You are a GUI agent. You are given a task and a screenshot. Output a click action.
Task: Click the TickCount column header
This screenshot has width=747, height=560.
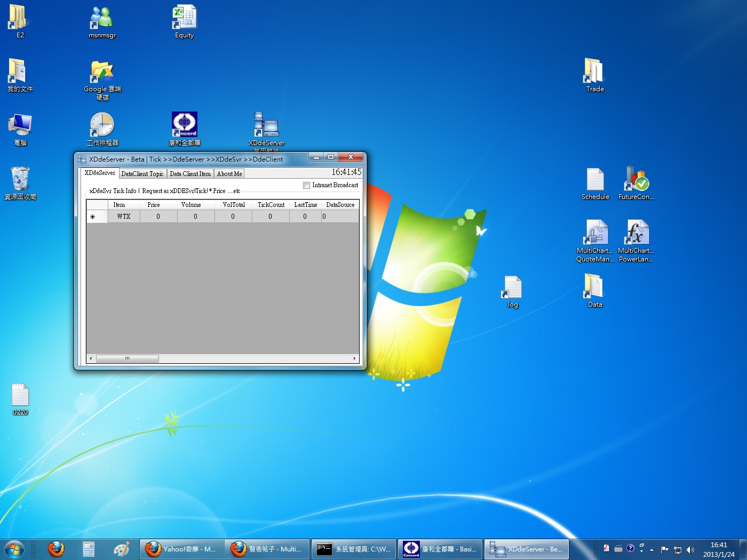click(271, 205)
